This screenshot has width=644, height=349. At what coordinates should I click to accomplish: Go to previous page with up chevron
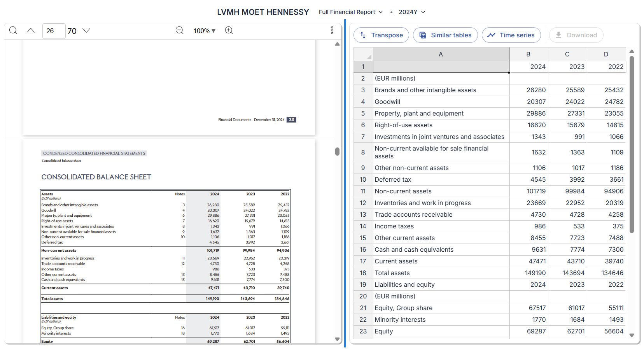31,30
